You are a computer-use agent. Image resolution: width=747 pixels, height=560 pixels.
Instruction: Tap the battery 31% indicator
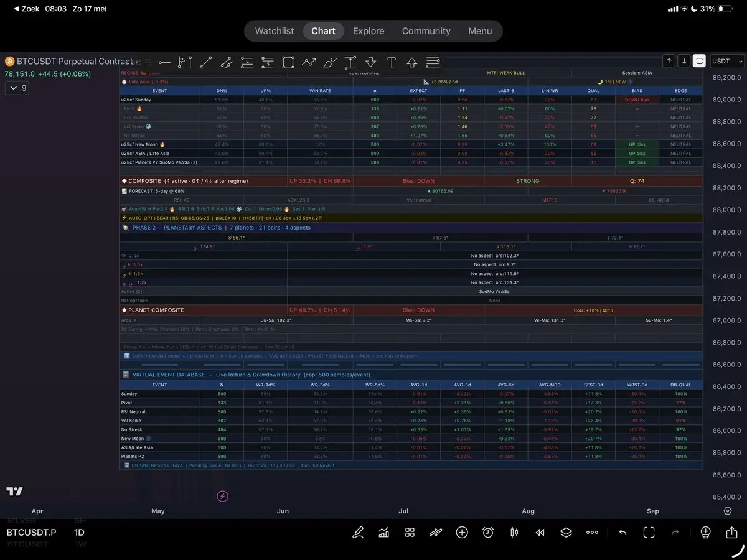(x=716, y=9)
